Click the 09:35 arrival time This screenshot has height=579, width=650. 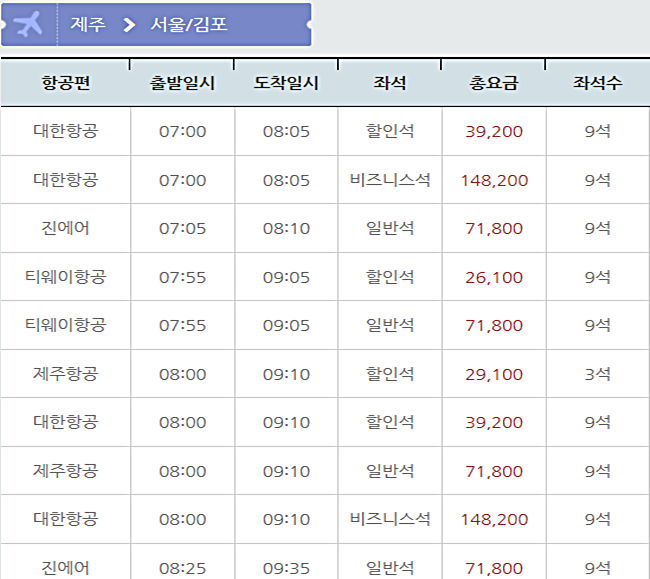[286, 569]
